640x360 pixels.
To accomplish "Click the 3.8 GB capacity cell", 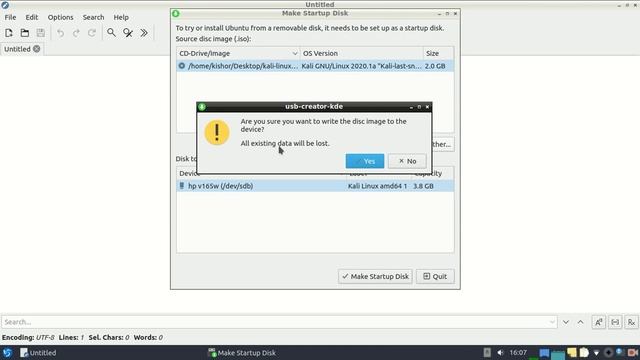I will click(x=423, y=186).
